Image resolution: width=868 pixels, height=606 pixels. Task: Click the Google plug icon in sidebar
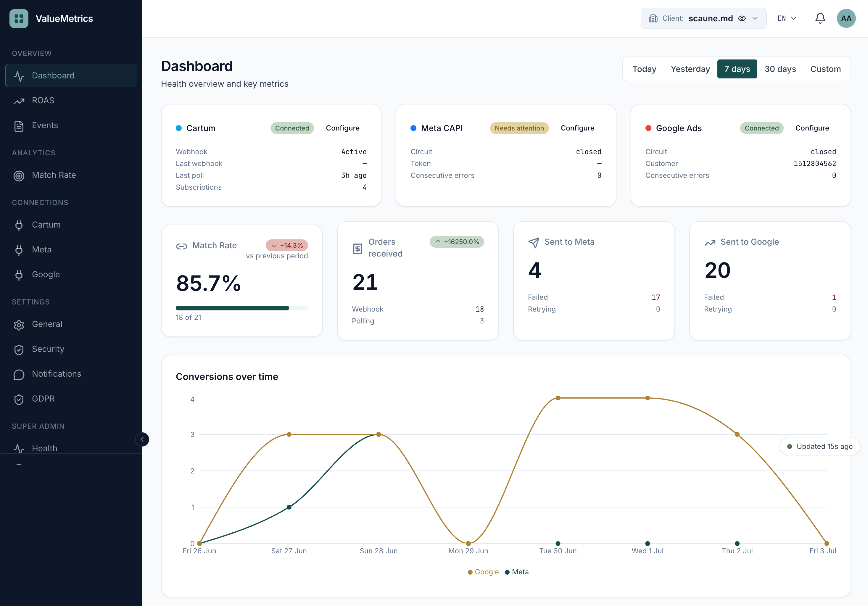click(x=19, y=275)
